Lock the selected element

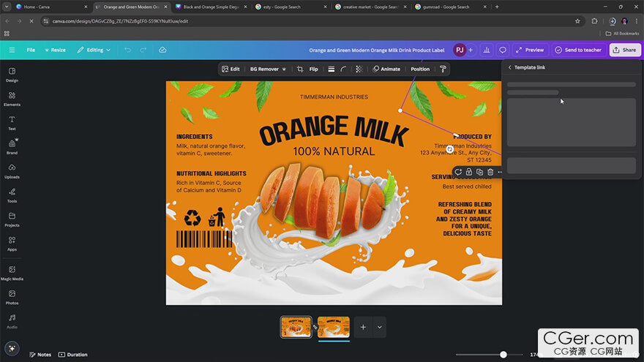coord(468,172)
